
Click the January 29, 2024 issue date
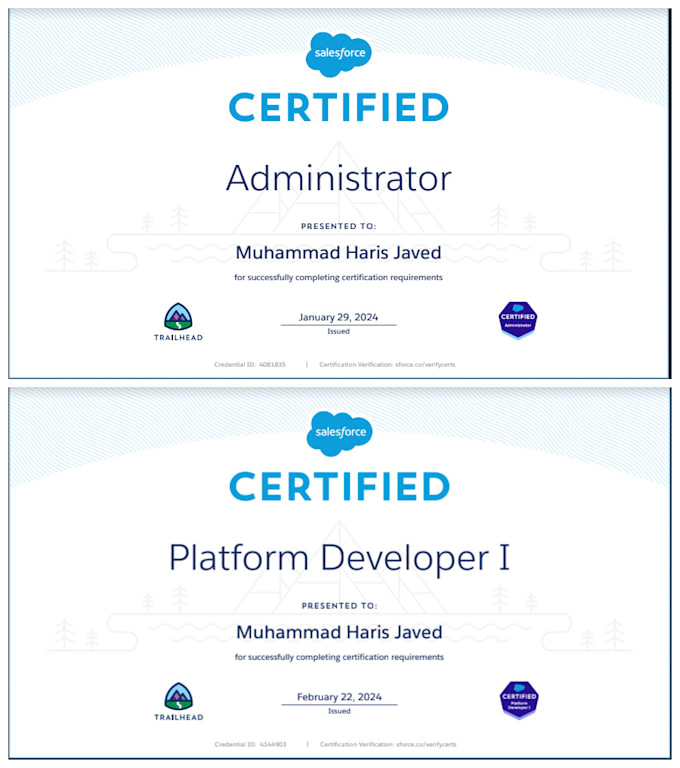pyautogui.click(x=339, y=317)
